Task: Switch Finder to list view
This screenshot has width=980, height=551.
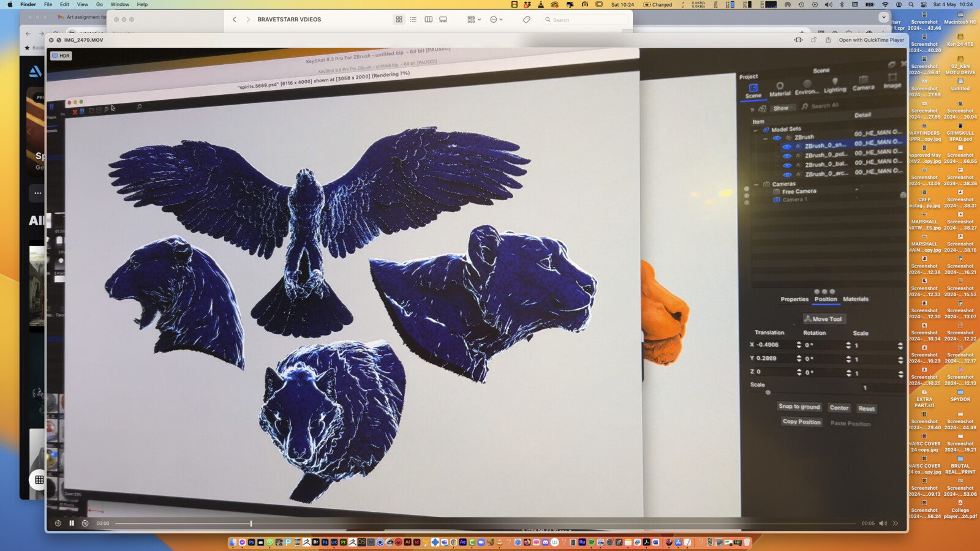Action: (x=413, y=20)
